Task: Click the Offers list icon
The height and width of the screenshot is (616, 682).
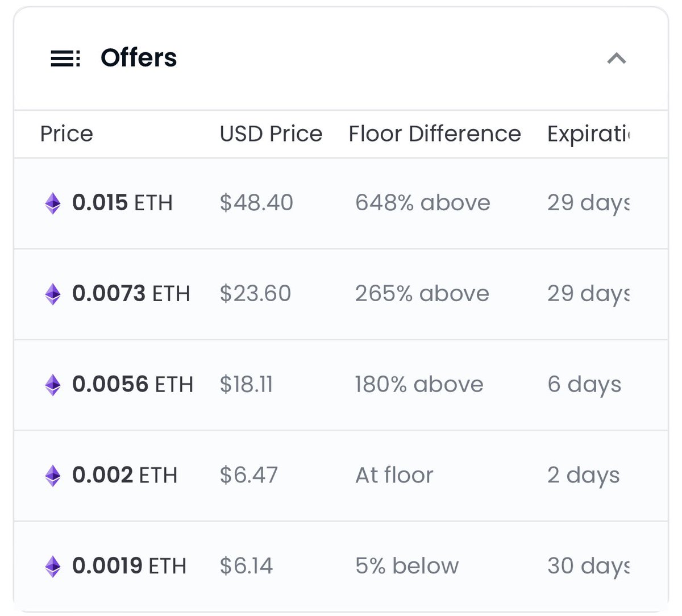Action: pyautogui.click(x=65, y=58)
